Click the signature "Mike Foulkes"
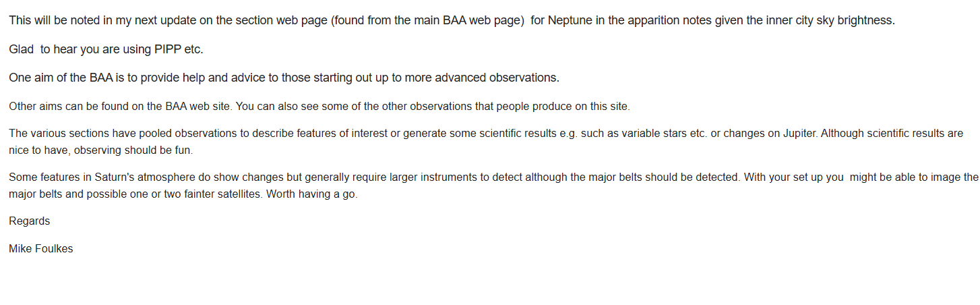 point(40,249)
